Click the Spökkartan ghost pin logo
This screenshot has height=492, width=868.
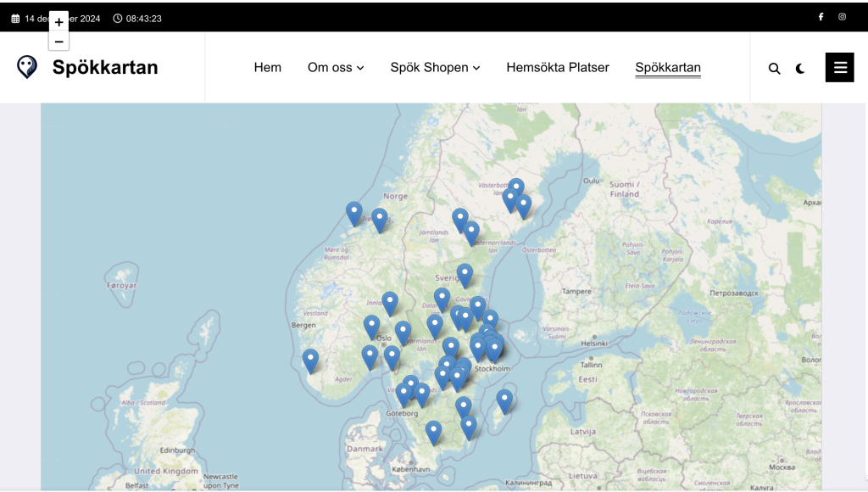tap(26, 67)
